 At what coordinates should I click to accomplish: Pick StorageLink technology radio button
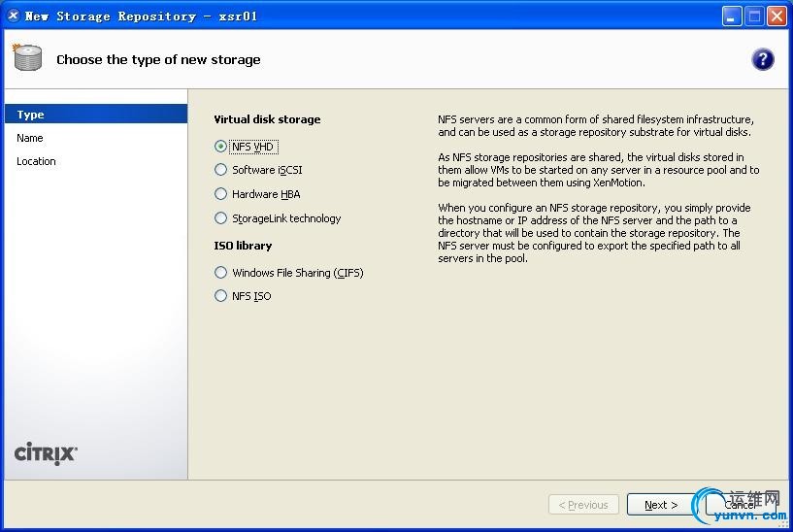tap(220, 218)
